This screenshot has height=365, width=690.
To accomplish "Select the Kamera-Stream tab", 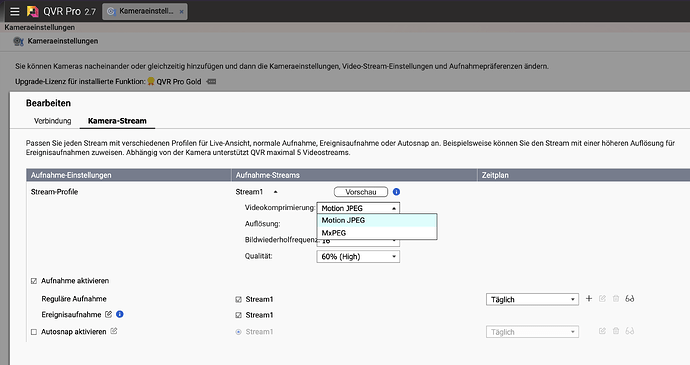I will coord(117,121).
